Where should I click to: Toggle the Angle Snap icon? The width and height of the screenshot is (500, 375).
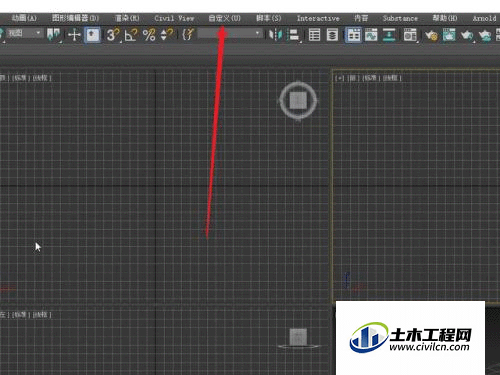[x=131, y=35]
